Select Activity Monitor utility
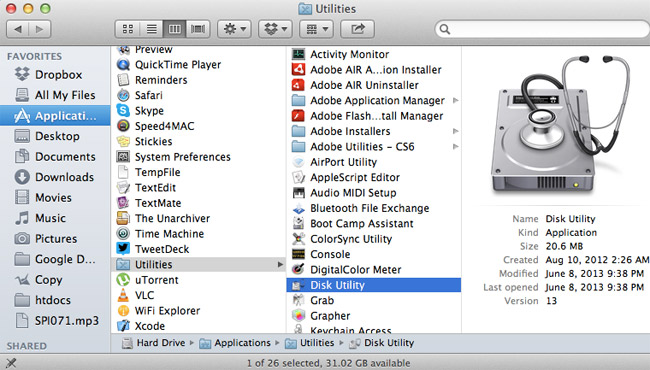The image size is (650, 370). [374, 54]
